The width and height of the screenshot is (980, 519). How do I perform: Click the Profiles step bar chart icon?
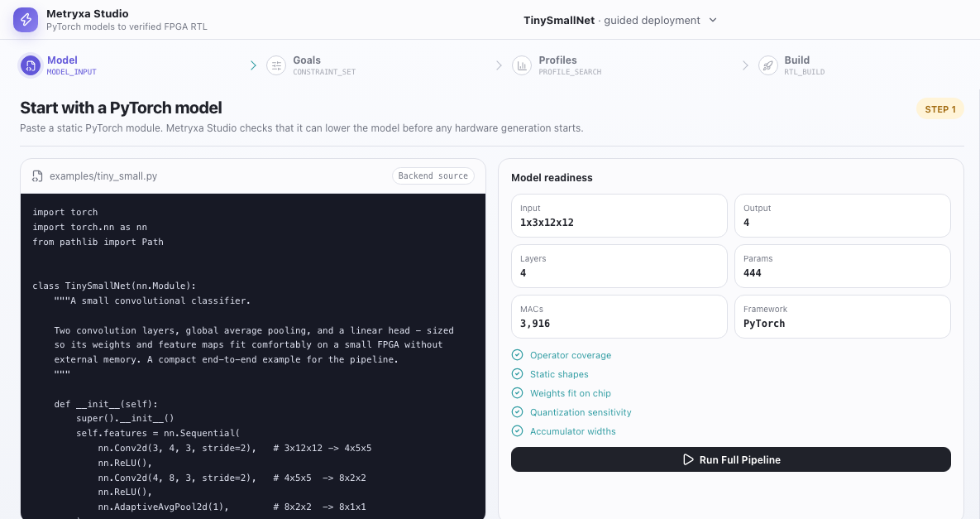(x=522, y=65)
